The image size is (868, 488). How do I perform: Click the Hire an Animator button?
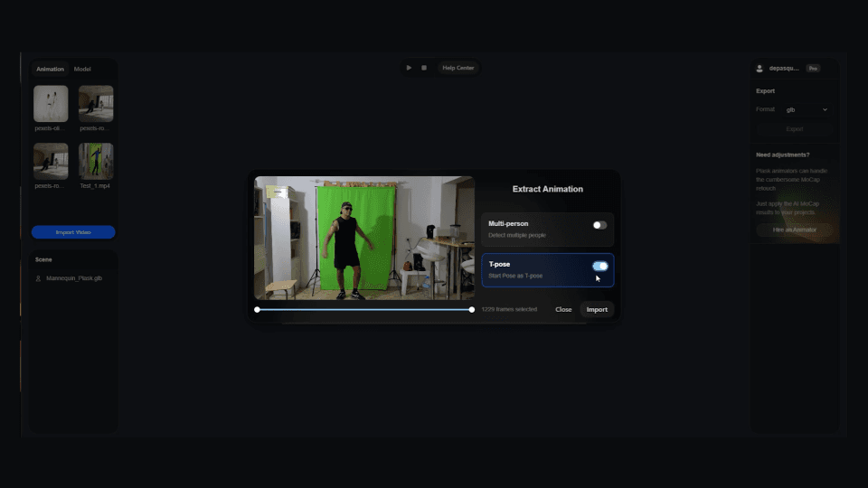pos(794,230)
